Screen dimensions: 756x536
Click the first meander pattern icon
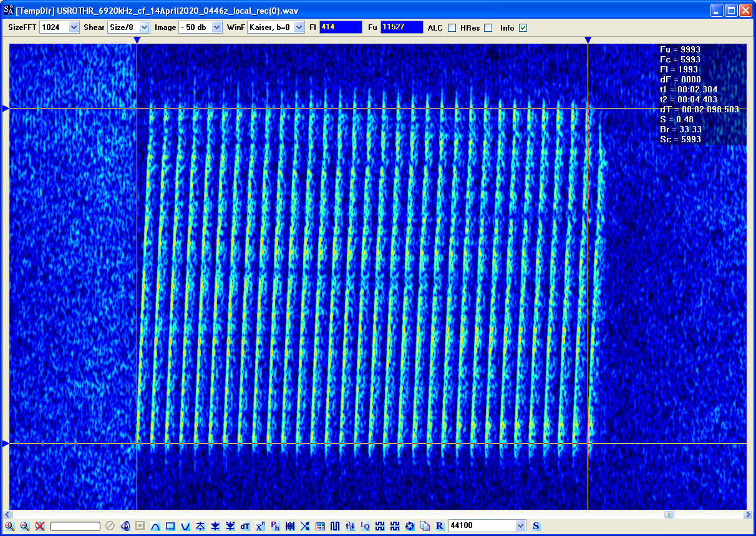(380, 526)
